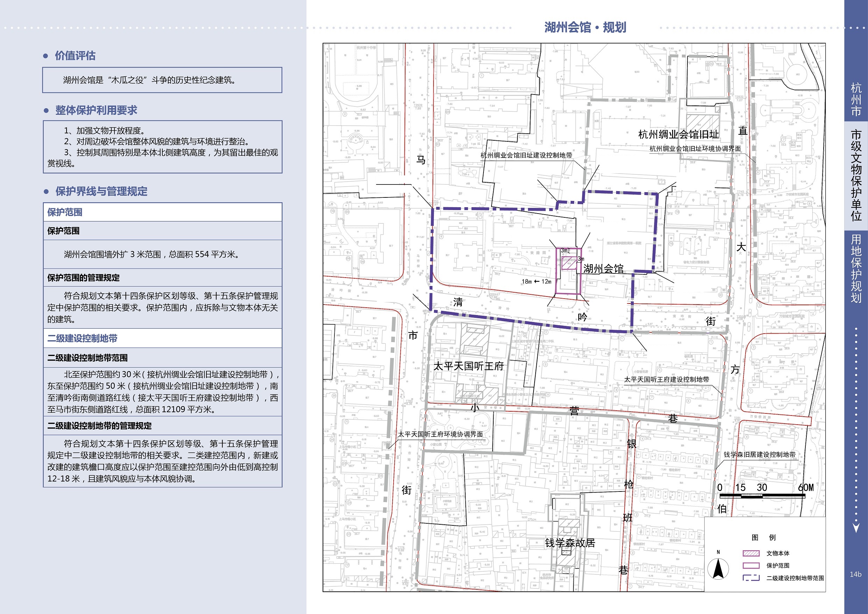The height and width of the screenshot is (614, 868).
Task: Click the hatched 文物本体 legend symbol
Action: [x=751, y=553]
